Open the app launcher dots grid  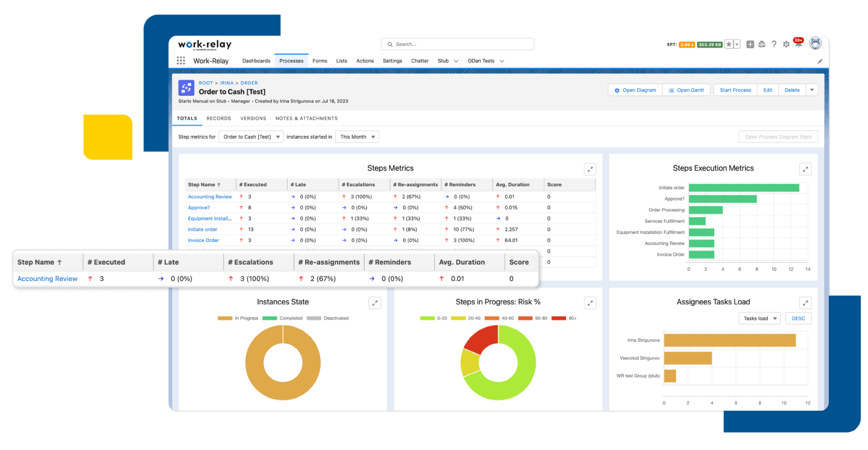[x=181, y=60]
